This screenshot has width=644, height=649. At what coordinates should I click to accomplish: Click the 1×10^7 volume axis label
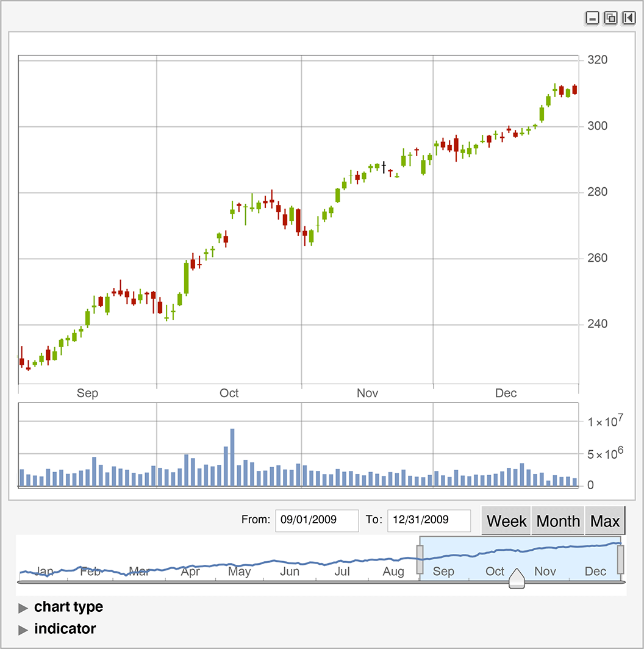point(606,421)
